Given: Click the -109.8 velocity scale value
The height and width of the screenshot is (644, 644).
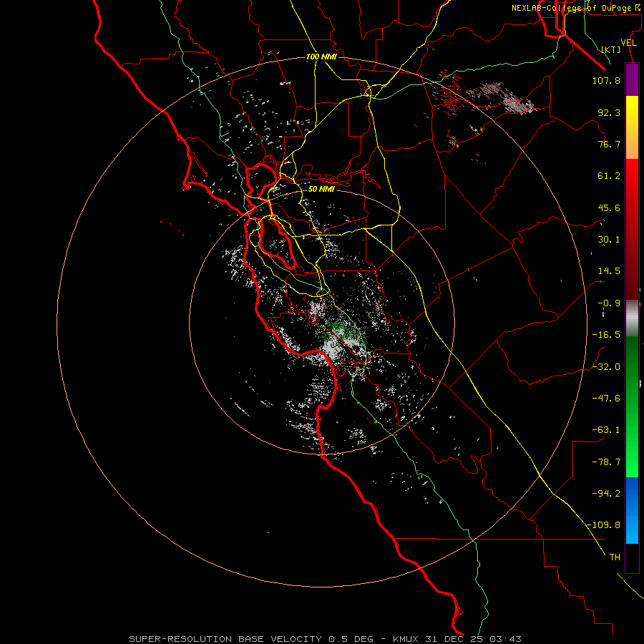Looking at the screenshot, I should tap(603, 525).
